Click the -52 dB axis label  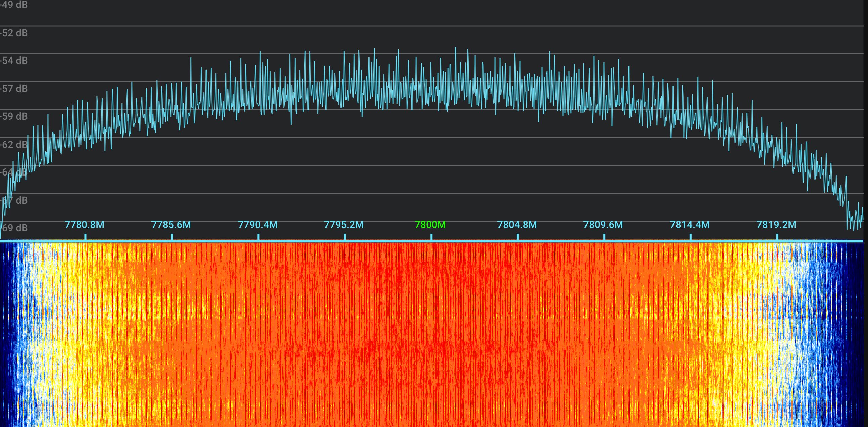click(14, 33)
